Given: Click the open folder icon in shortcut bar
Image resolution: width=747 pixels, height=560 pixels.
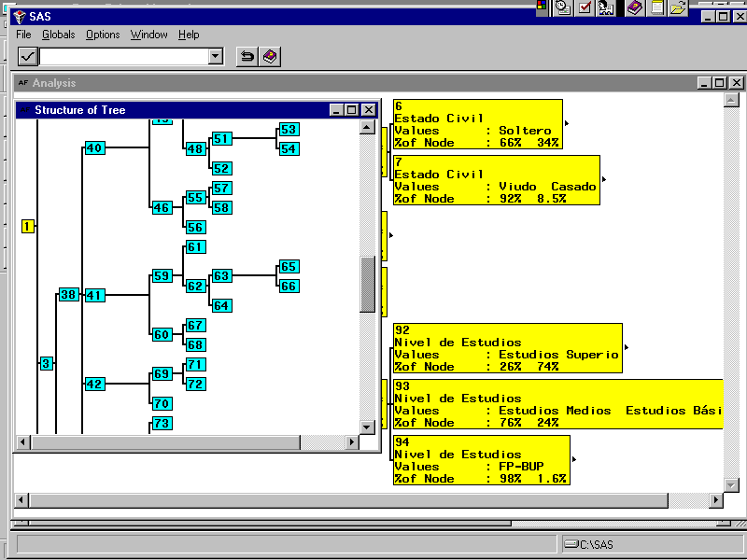Looking at the screenshot, I should pyautogui.click(x=679, y=7).
